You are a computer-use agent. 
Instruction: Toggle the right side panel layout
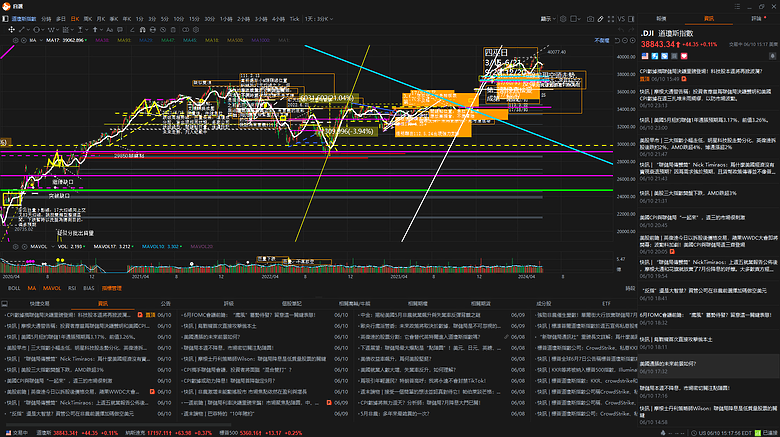pyautogui.click(x=631, y=19)
